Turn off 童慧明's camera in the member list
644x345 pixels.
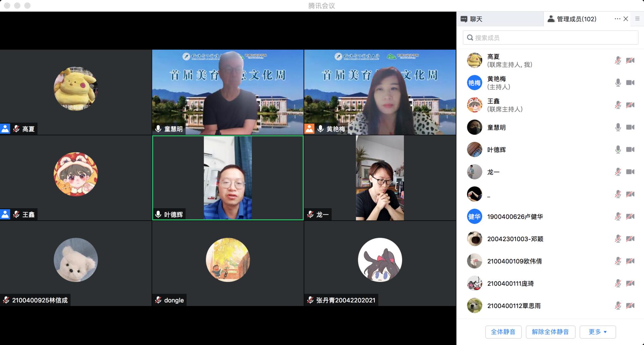click(630, 127)
